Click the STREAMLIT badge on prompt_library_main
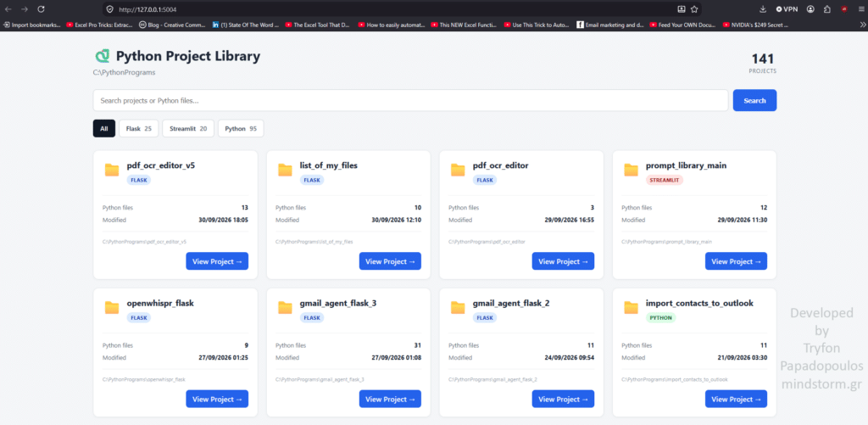This screenshot has height=425, width=868. tap(665, 180)
